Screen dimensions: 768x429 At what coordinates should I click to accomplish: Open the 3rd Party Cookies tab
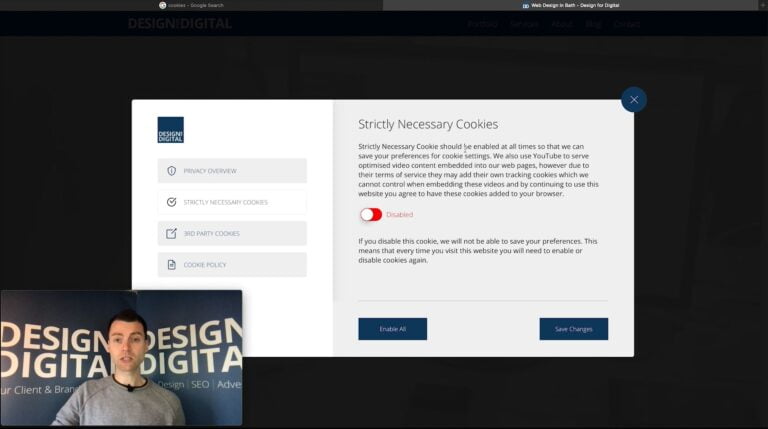click(x=232, y=234)
